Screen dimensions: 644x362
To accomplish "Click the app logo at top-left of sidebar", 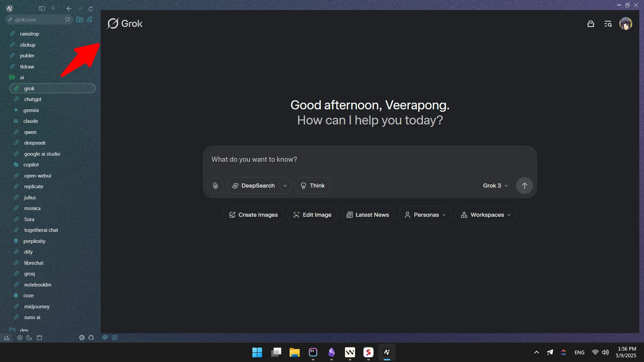I will point(9,8).
